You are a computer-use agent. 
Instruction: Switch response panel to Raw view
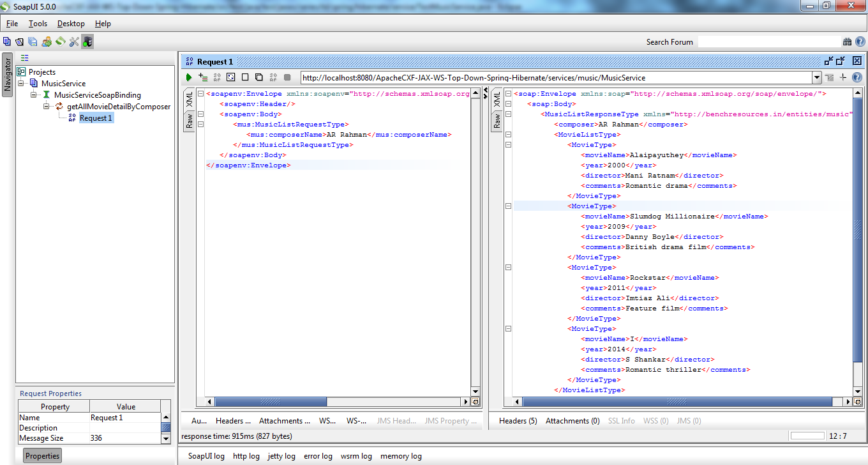497,120
